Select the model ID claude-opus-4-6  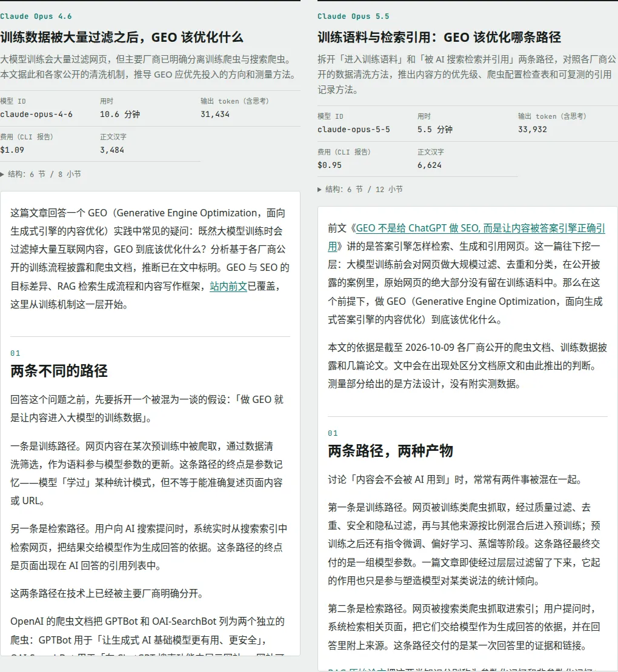tap(36, 115)
